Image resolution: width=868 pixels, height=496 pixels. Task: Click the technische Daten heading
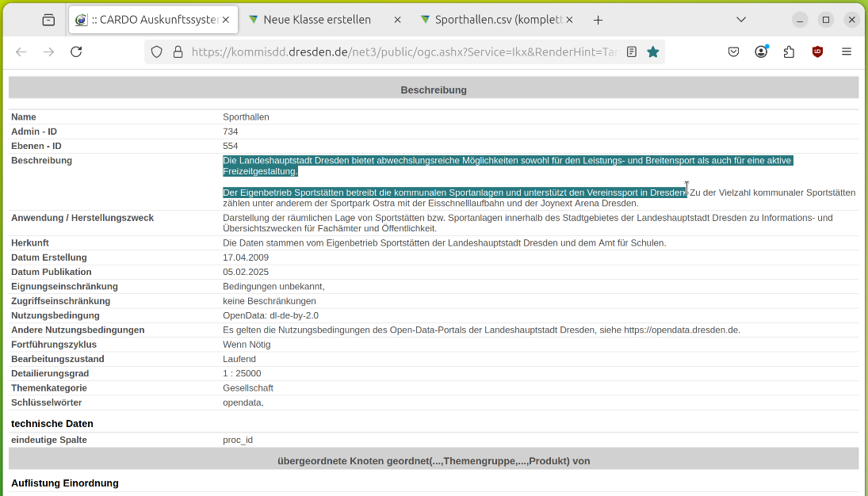pyautogui.click(x=52, y=424)
